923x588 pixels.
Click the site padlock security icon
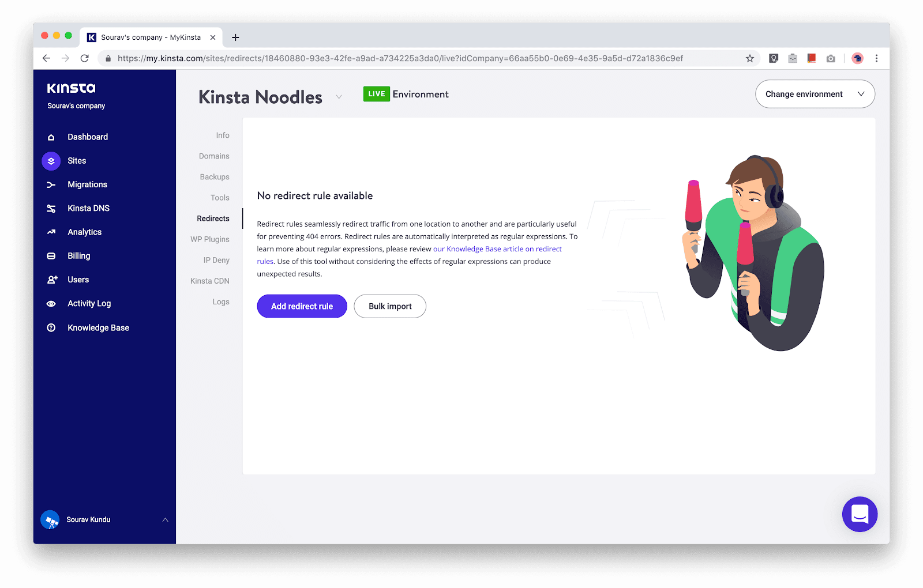click(x=108, y=58)
